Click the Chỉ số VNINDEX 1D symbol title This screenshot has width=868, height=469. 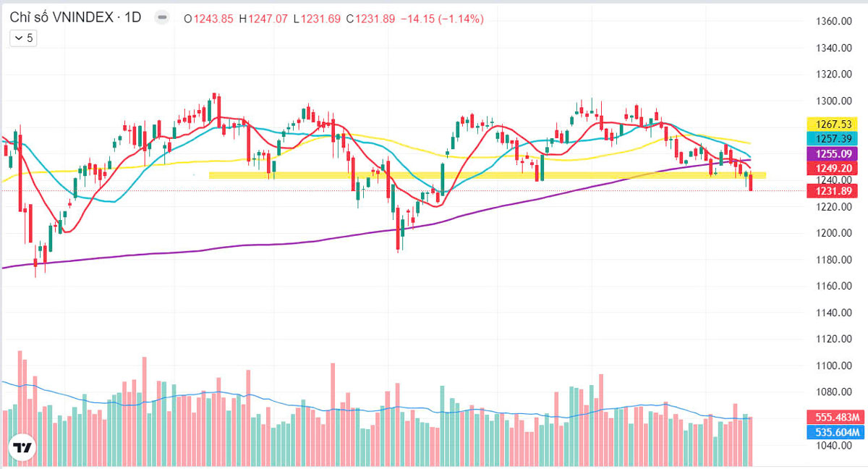[x=75, y=19]
